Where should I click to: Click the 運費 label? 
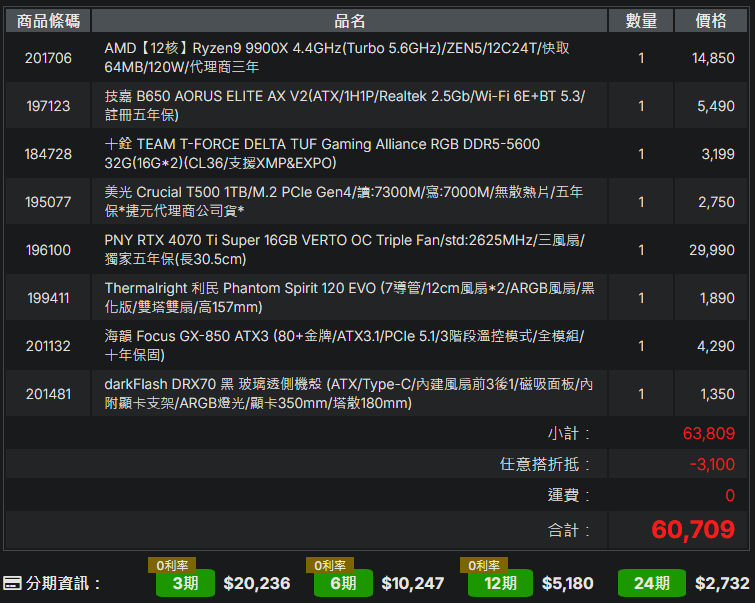click(x=569, y=495)
